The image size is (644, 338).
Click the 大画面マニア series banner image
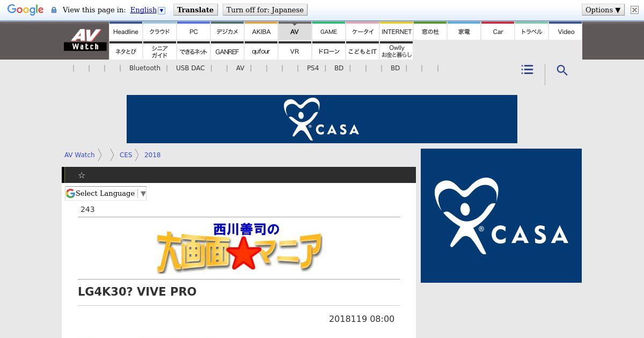239,248
